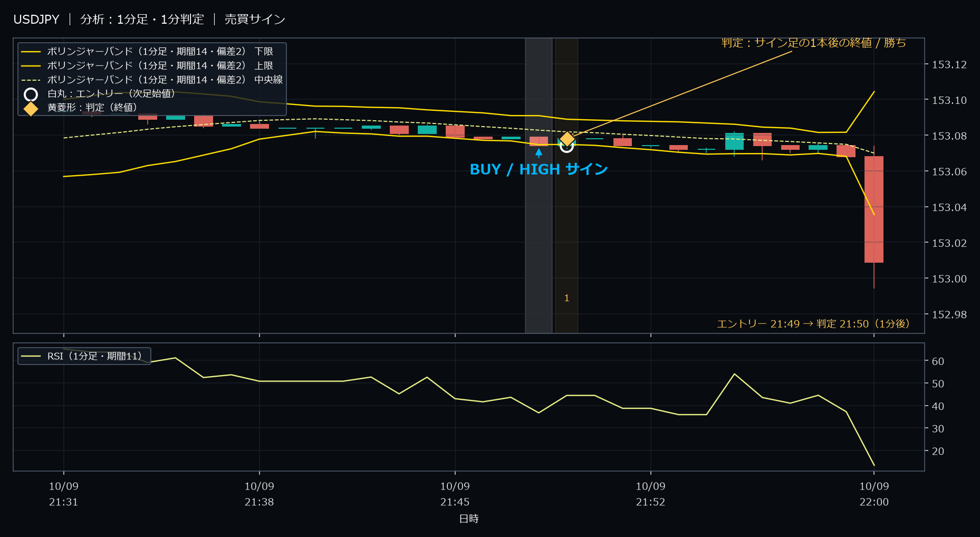
Task: Click the RSI axis value 20
Action: click(x=938, y=451)
